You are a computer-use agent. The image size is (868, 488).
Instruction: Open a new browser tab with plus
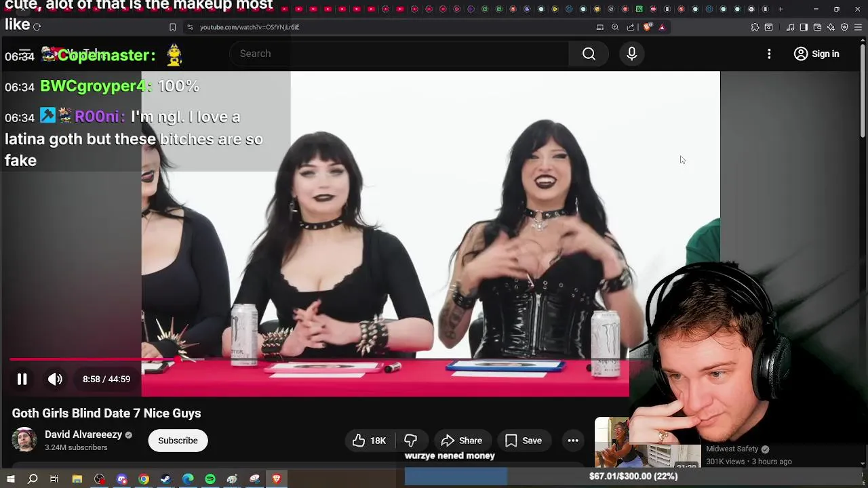tap(781, 9)
